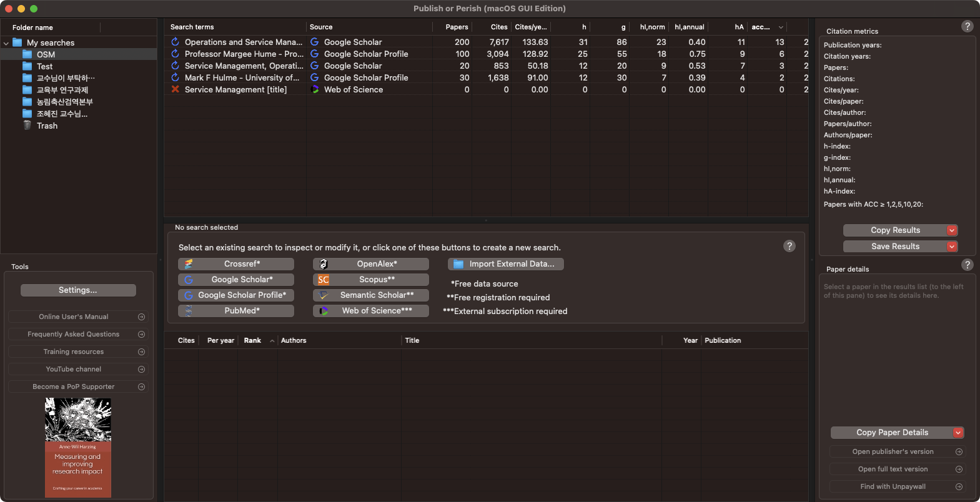Click the folder icon on Import External Data

(458, 264)
